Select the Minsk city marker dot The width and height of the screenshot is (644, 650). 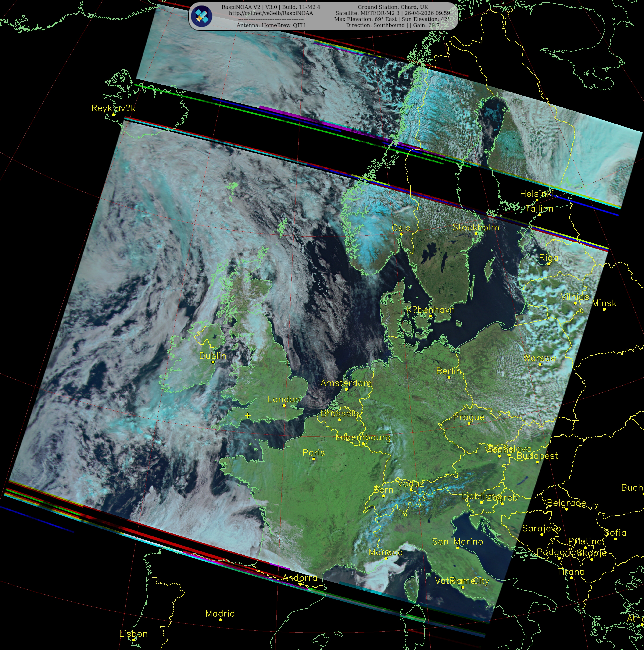[604, 309]
